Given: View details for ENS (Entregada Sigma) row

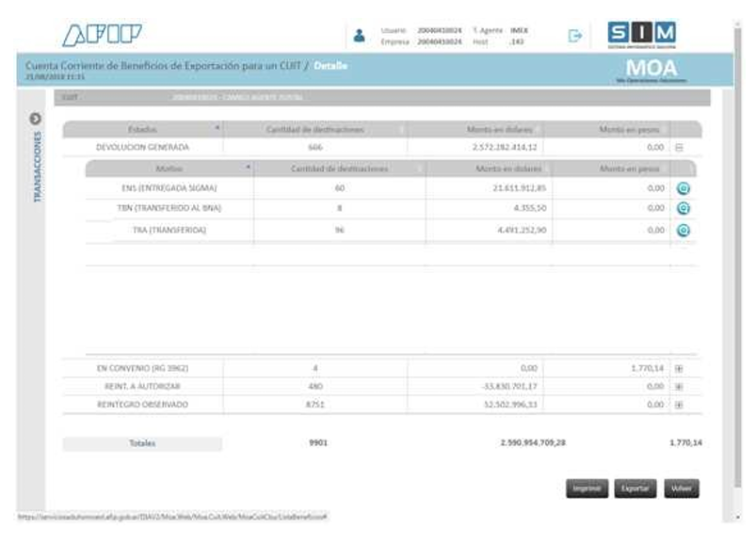Looking at the screenshot, I should (x=684, y=188).
